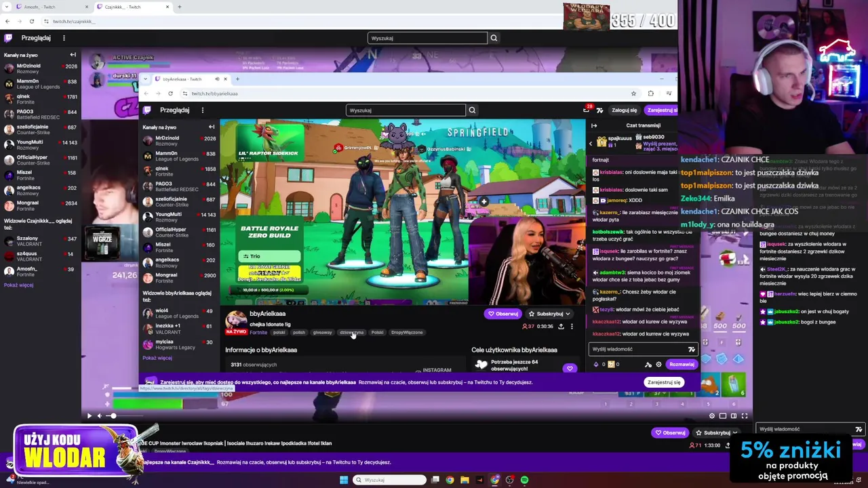The width and height of the screenshot is (868, 488).
Task: Open Fortnite category link under bbyArielkaaa
Action: pos(258,332)
